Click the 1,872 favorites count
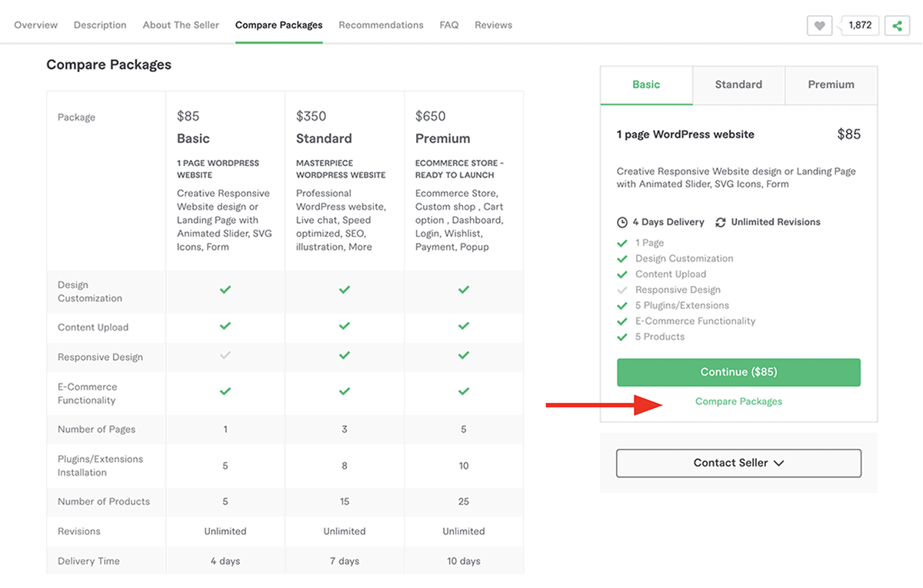Screen dimensions: 923x588 [x=860, y=25]
